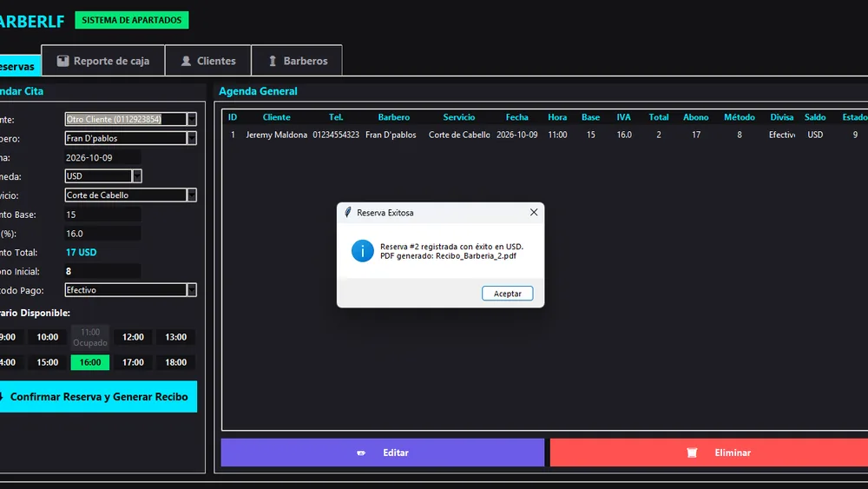The height and width of the screenshot is (489, 868).
Task: Expand the Otro Cliente dropdown arrow
Action: [192, 119]
